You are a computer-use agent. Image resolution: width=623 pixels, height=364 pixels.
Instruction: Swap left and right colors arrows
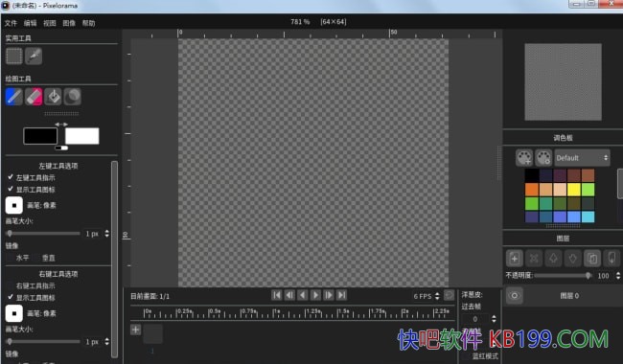tap(61, 125)
